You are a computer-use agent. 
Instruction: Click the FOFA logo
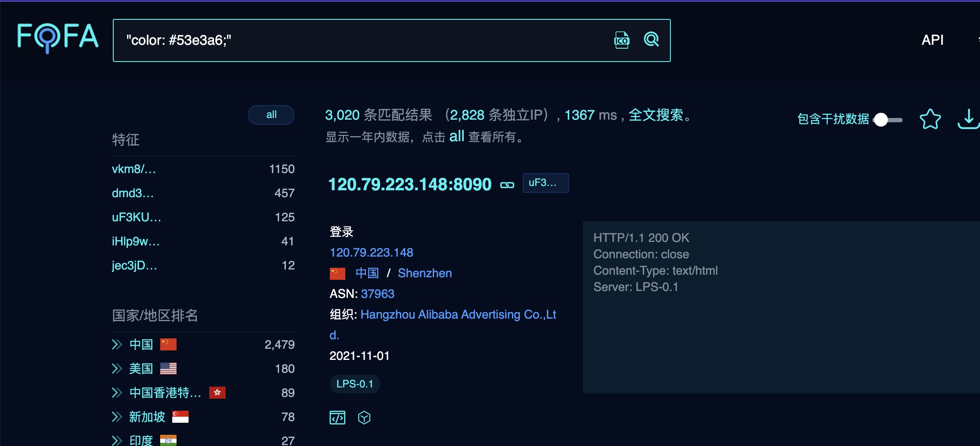[58, 37]
